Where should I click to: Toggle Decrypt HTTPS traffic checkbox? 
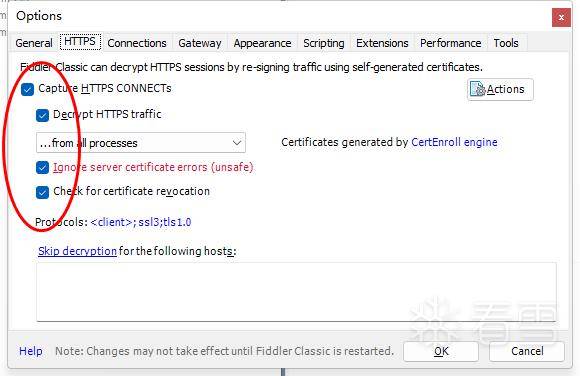(43, 115)
